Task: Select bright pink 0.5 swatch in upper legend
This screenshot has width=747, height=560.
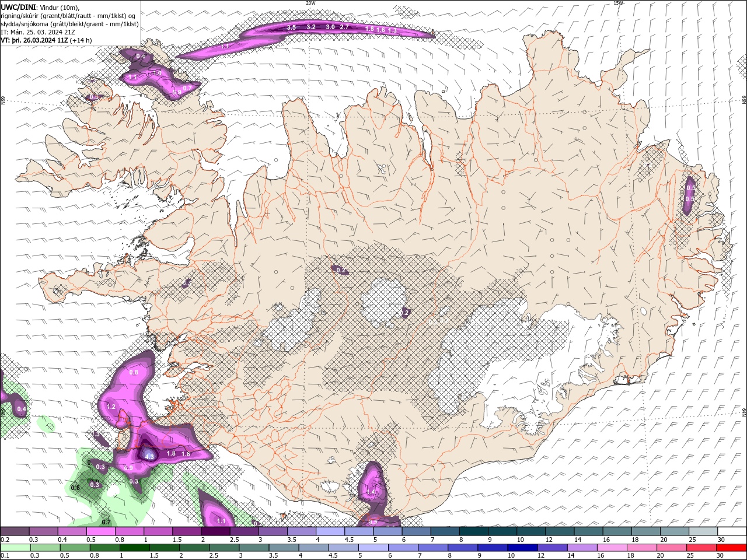Action: tap(100, 531)
